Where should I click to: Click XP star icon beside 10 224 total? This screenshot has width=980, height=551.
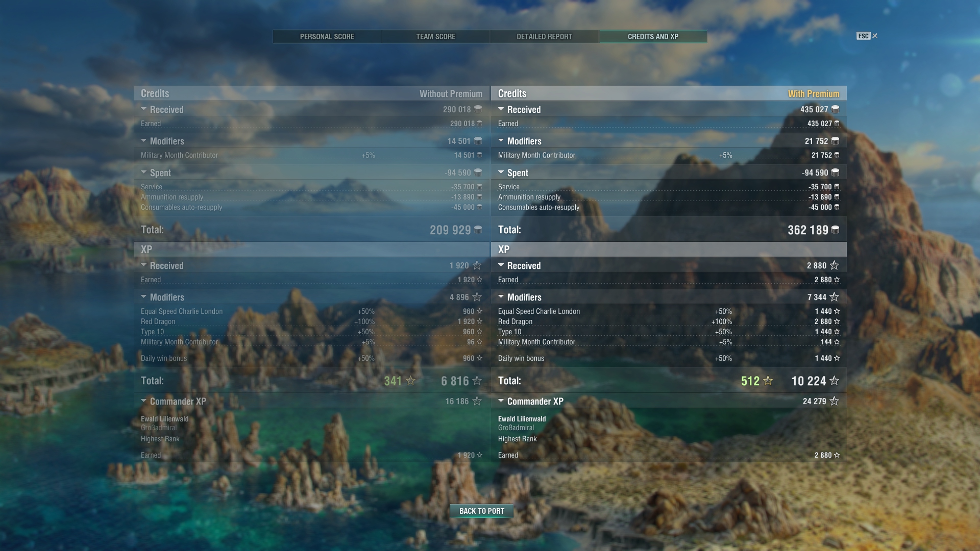click(x=834, y=381)
